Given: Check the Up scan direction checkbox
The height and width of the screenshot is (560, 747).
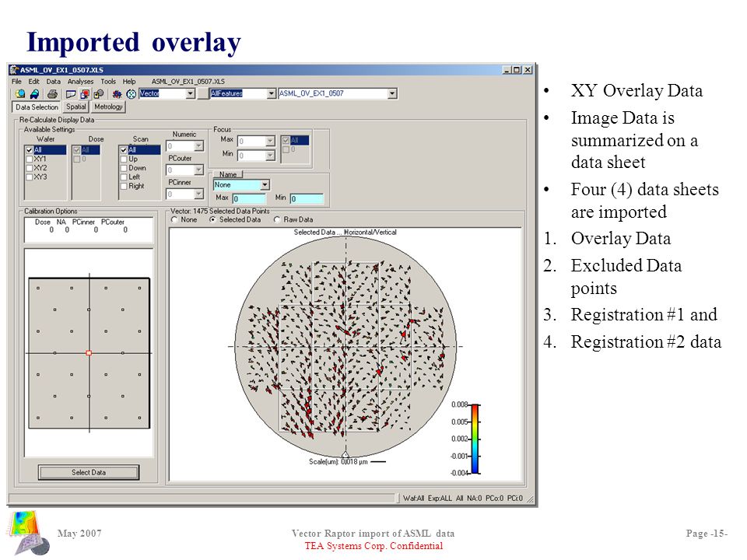Looking at the screenshot, I should (x=124, y=159).
